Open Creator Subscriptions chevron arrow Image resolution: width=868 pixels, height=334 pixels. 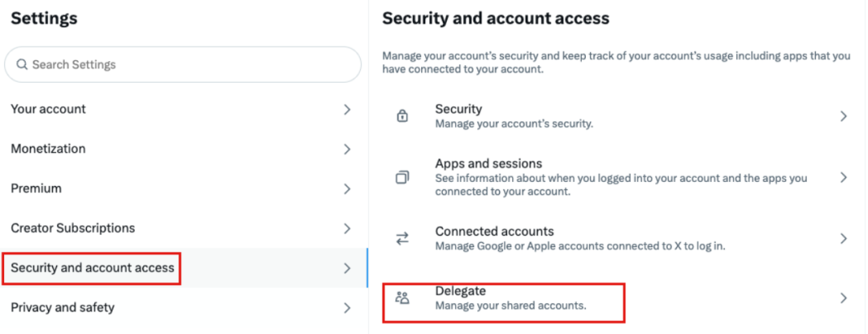pos(347,229)
